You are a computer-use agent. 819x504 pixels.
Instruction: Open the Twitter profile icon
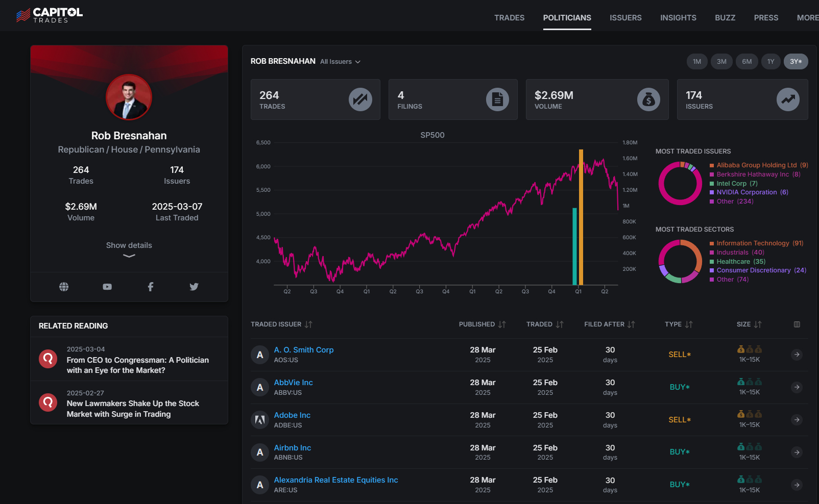pos(194,287)
